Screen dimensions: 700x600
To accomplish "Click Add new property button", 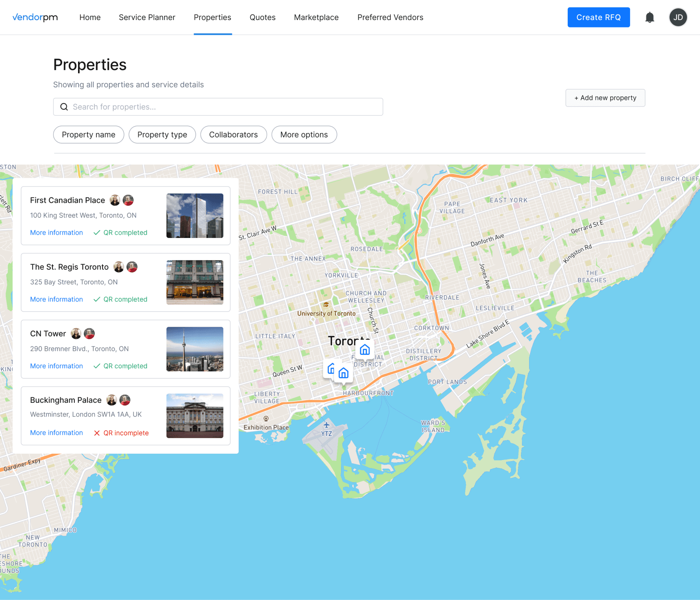I will 605,98.
